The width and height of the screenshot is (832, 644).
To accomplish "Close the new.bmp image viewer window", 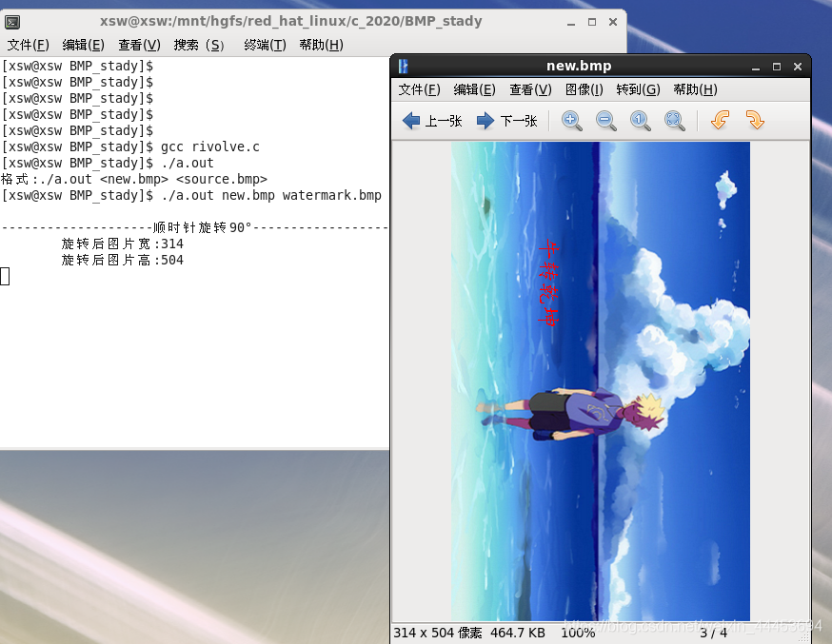I will click(x=797, y=67).
